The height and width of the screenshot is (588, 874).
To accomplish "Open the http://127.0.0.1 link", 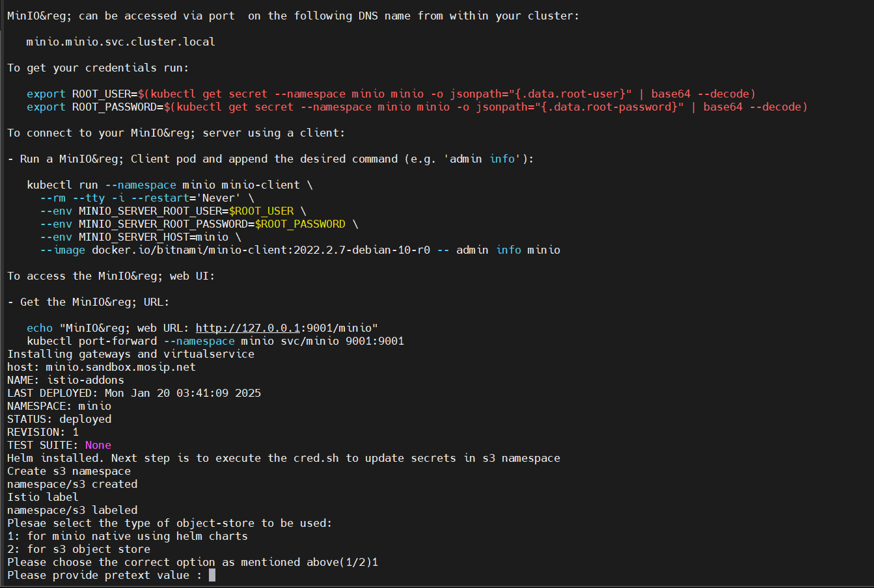I will [247, 328].
